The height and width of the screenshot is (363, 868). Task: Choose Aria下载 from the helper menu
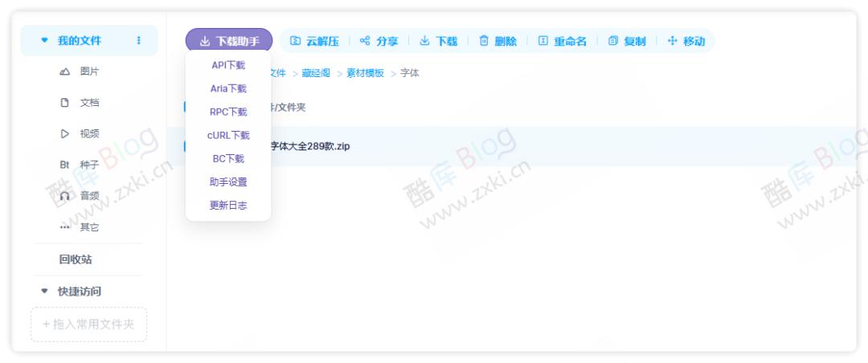coord(228,88)
